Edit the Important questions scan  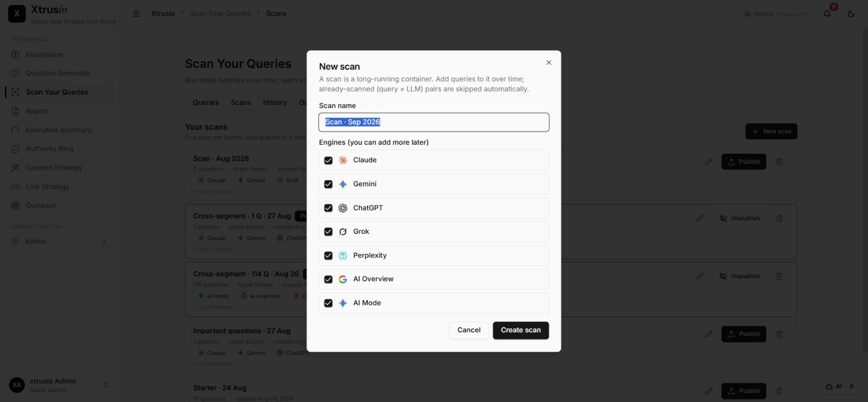coord(708,334)
